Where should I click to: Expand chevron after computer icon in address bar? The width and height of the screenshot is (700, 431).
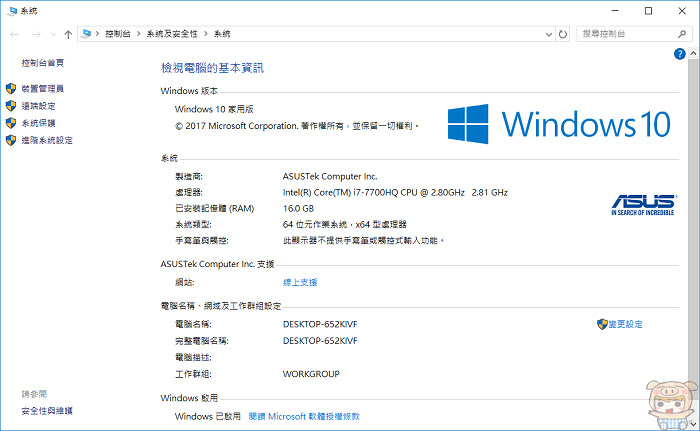point(97,34)
